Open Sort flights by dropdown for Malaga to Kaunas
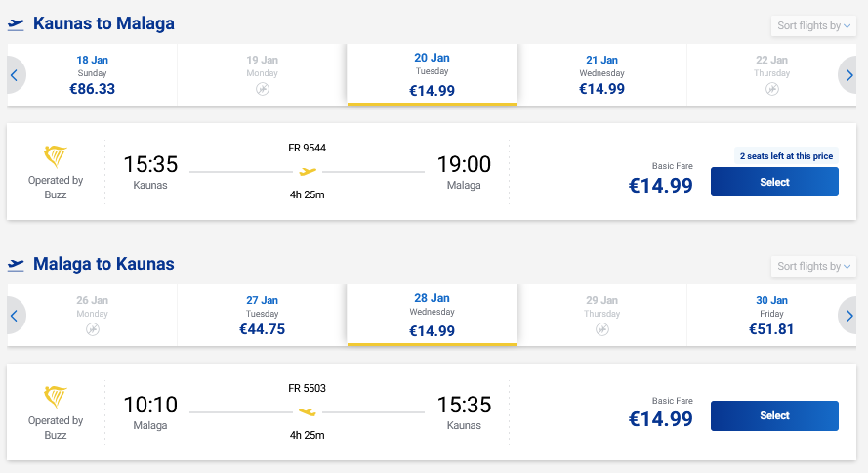 tap(812, 266)
